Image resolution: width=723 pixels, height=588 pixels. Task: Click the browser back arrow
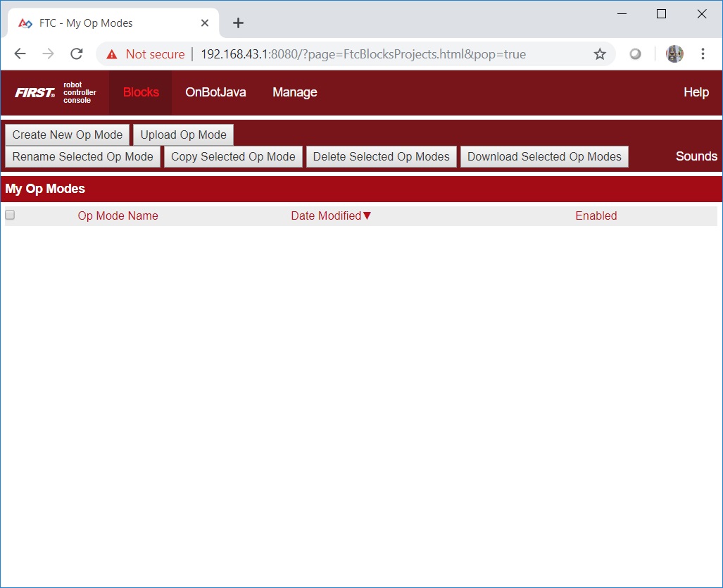coord(20,54)
